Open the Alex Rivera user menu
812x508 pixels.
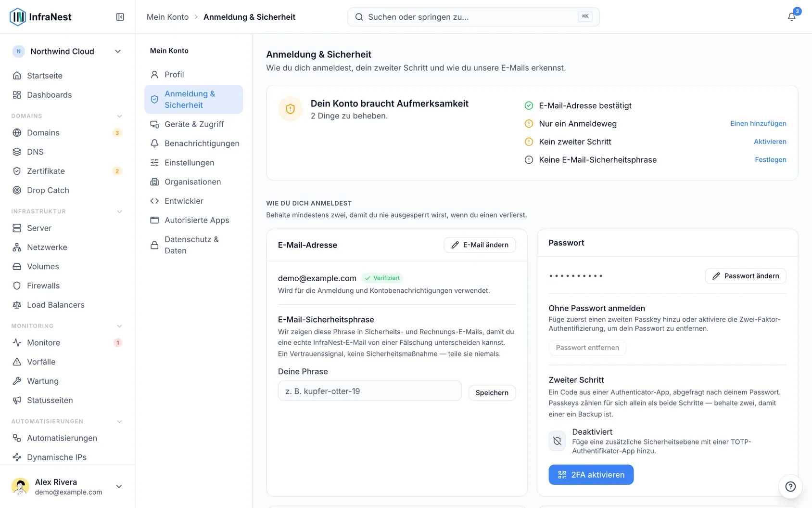pos(67,486)
